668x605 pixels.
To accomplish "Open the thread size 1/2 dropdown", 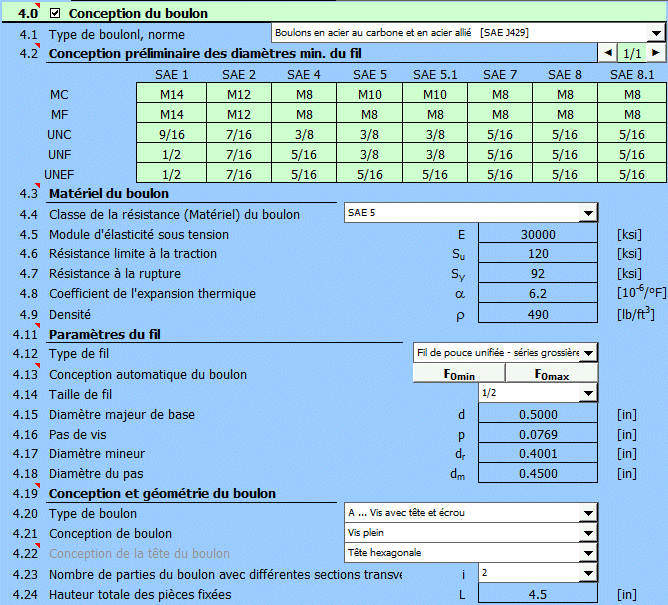I will click(588, 393).
